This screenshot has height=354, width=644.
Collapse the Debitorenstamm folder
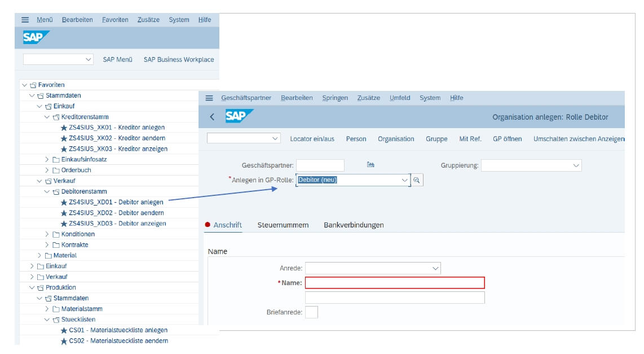point(47,191)
